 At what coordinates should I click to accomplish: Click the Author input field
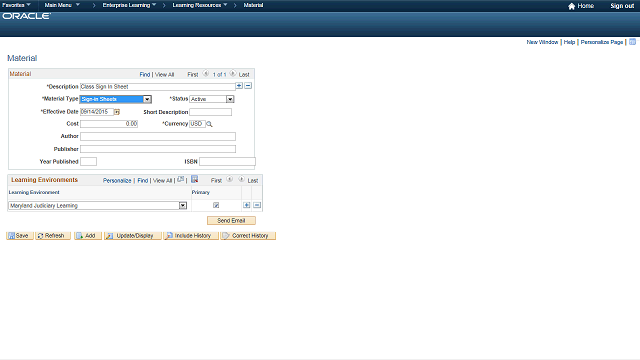[x=158, y=136]
